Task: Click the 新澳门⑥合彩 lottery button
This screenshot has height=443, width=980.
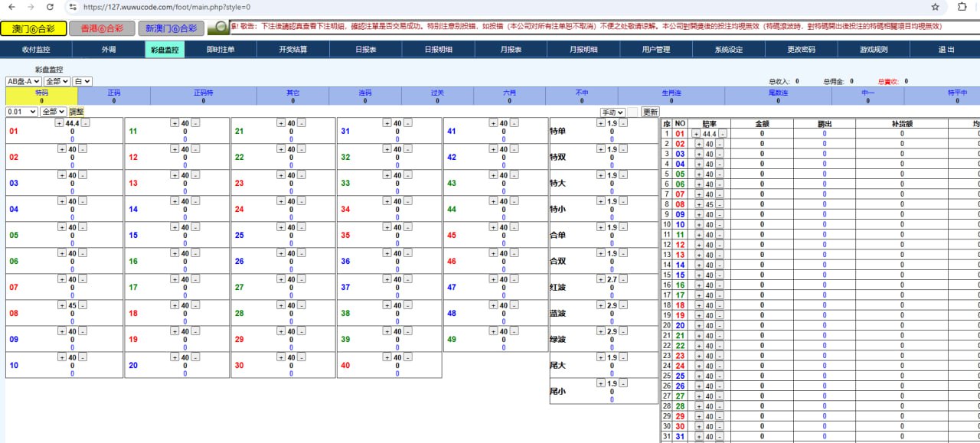Action: tap(171, 28)
